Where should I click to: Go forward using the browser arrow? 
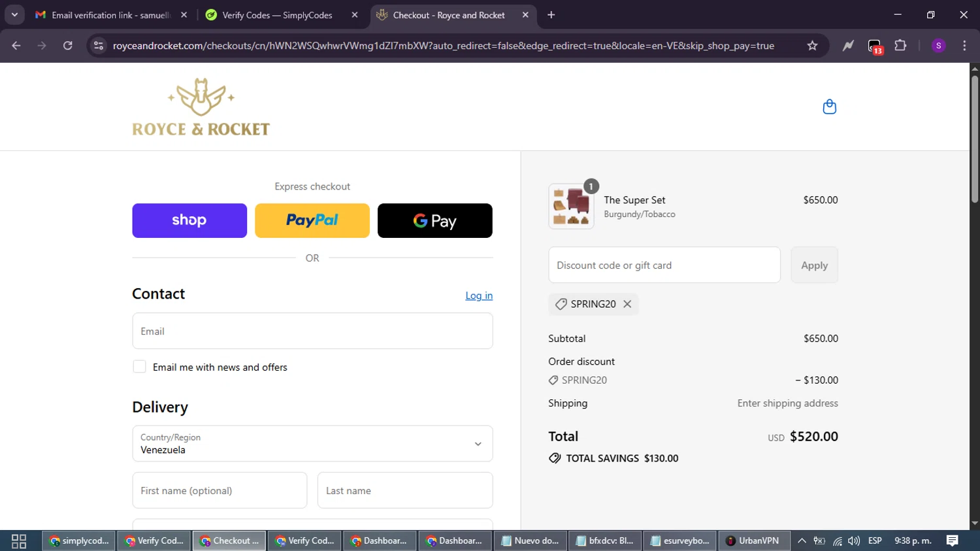(x=42, y=46)
